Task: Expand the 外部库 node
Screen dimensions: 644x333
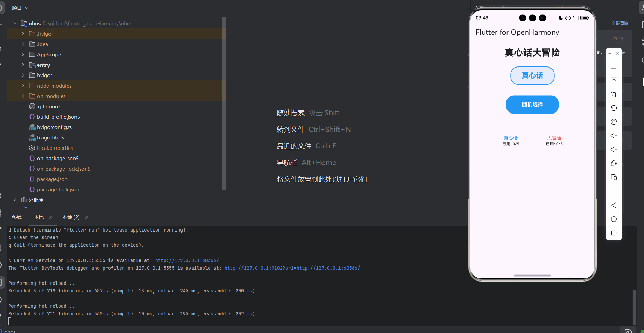Action: (x=14, y=200)
